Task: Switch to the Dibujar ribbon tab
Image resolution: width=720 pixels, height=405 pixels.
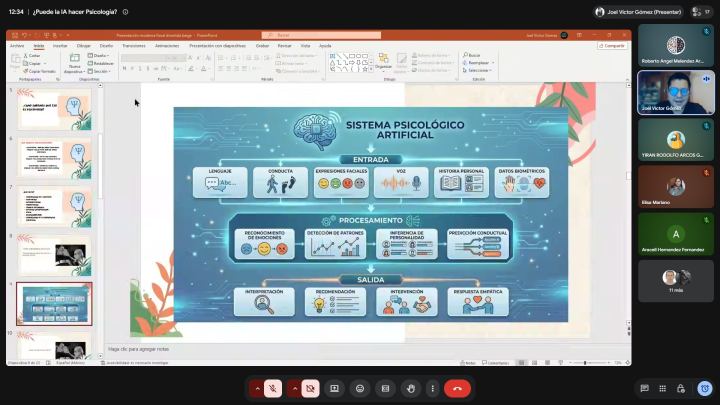Action: coord(84,46)
